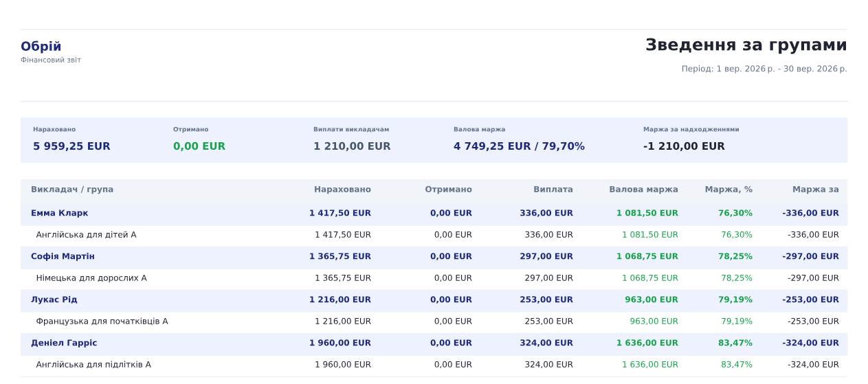Viewport: 868px width, 384px height.
Task: Select the Англійська для підлітків A group
Action: tap(434, 365)
